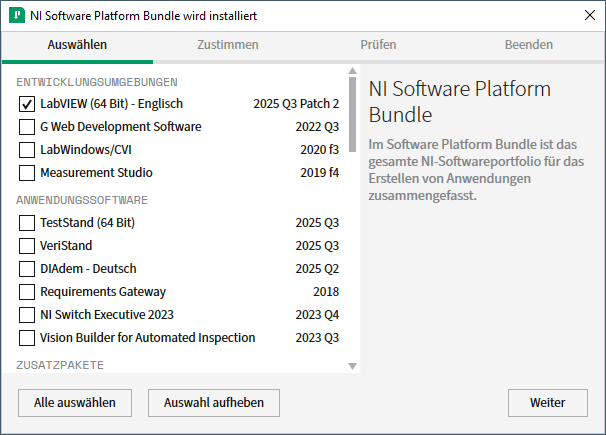Screen dimensions: 606x435
Task: Click the NI installer icon in title bar
Action: pos(16,15)
